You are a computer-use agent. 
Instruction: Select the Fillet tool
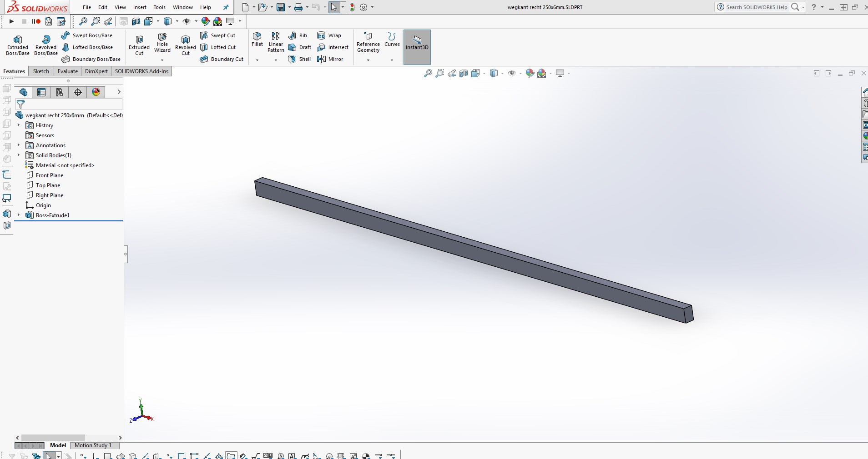257,40
